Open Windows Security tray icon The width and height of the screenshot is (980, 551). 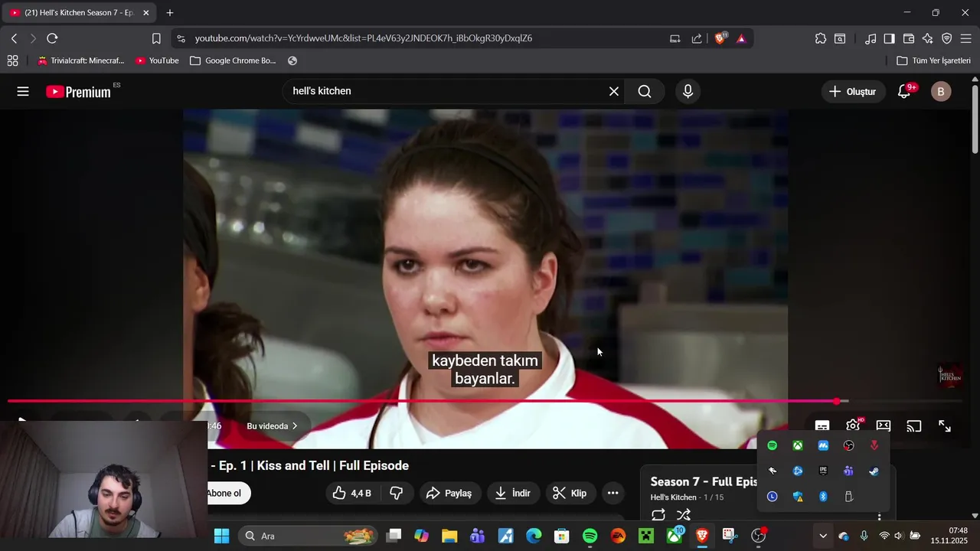(x=798, y=497)
